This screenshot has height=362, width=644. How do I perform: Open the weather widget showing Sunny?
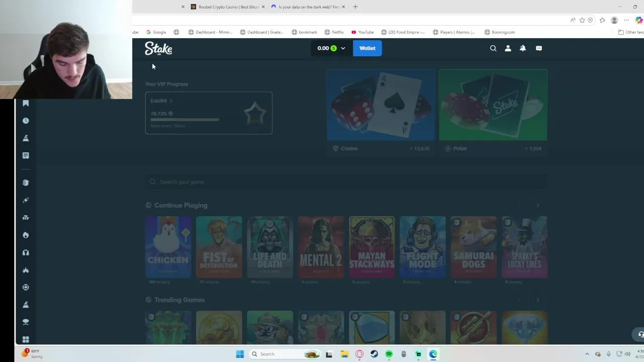32,353
